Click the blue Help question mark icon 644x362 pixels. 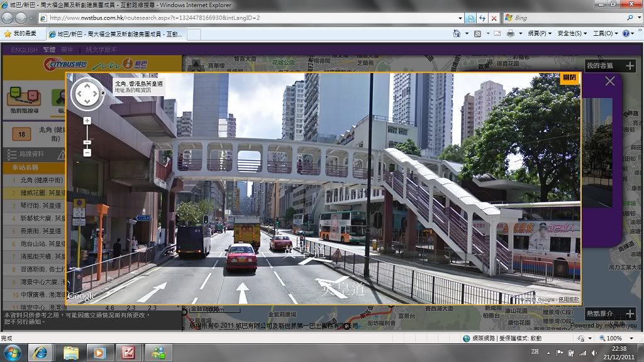tap(626, 34)
